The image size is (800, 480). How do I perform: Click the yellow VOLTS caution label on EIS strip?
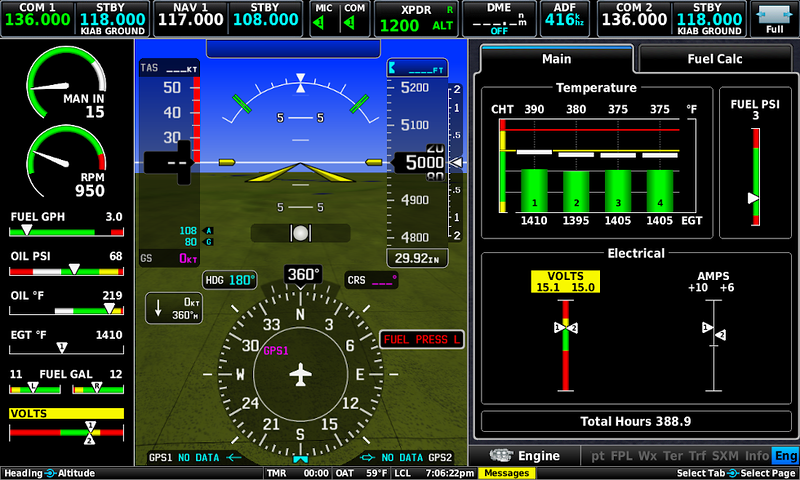pos(66,413)
